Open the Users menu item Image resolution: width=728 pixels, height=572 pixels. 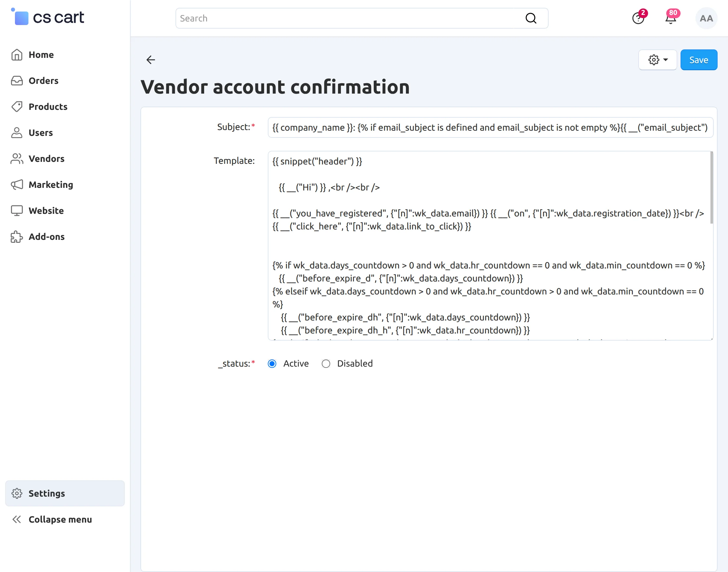point(65,133)
